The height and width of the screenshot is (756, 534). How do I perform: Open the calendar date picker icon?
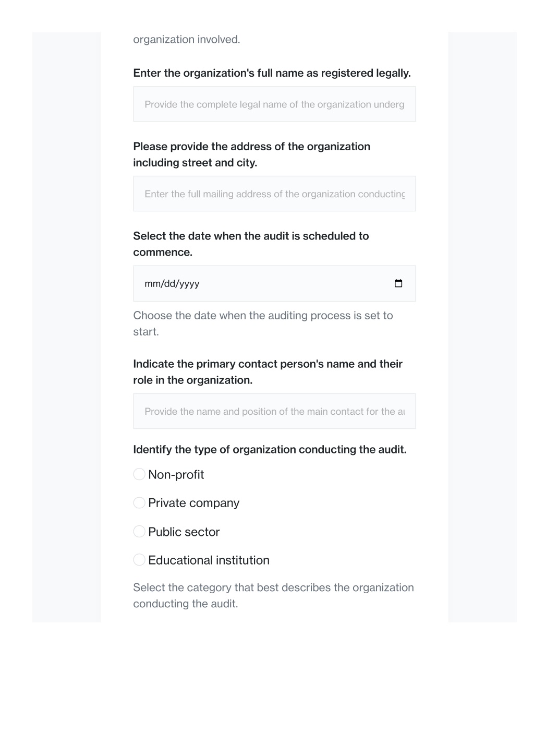tap(398, 283)
